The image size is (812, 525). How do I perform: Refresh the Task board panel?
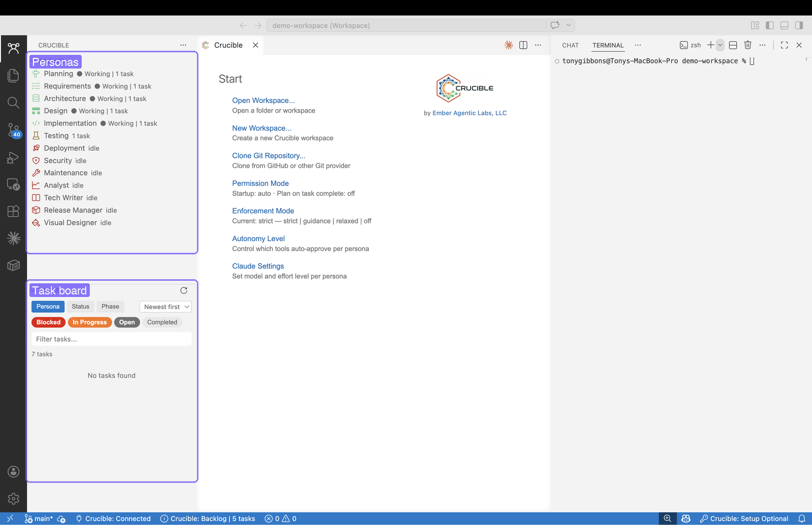pos(184,290)
